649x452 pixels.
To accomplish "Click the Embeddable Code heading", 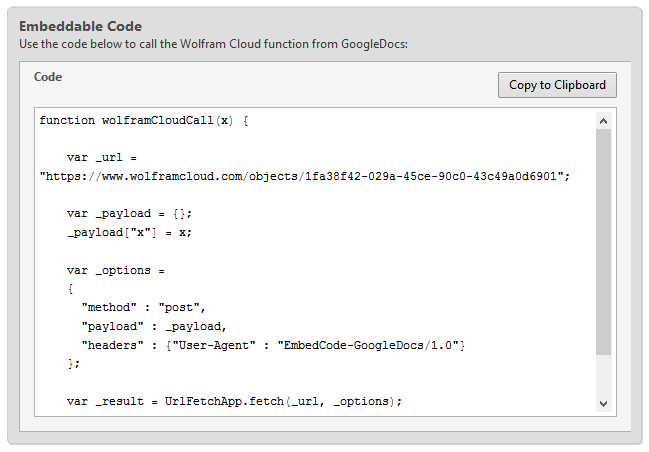I will pos(80,26).
